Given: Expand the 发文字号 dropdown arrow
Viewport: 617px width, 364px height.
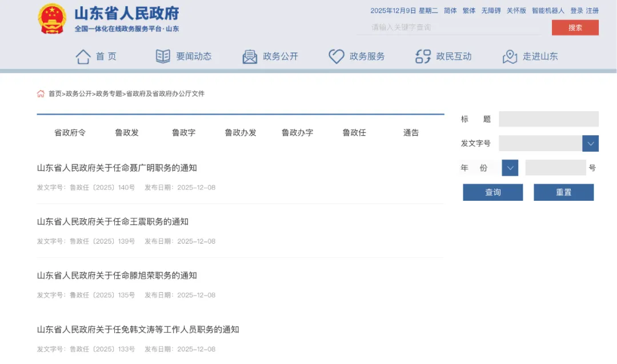Looking at the screenshot, I should pyautogui.click(x=590, y=143).
